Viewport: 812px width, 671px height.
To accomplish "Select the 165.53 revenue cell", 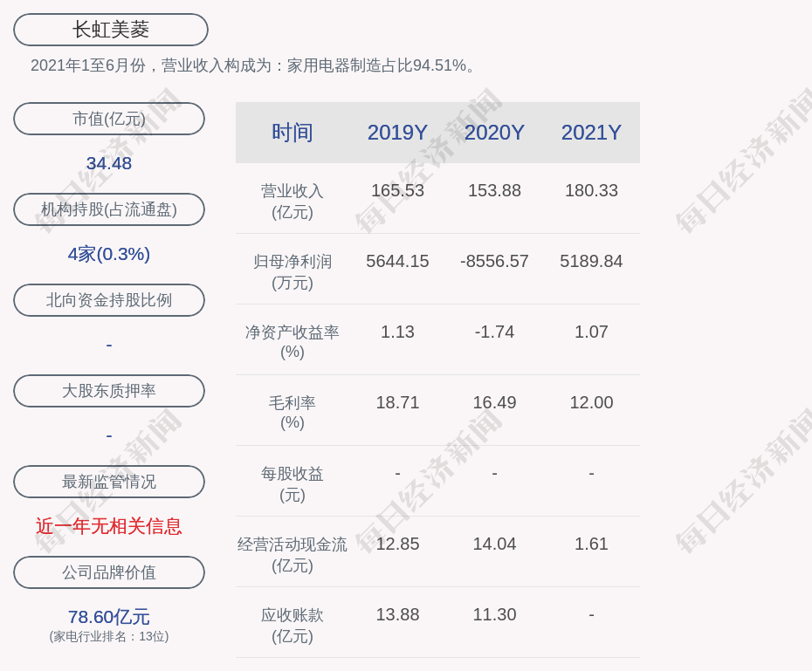I will (x=397, y=190).
